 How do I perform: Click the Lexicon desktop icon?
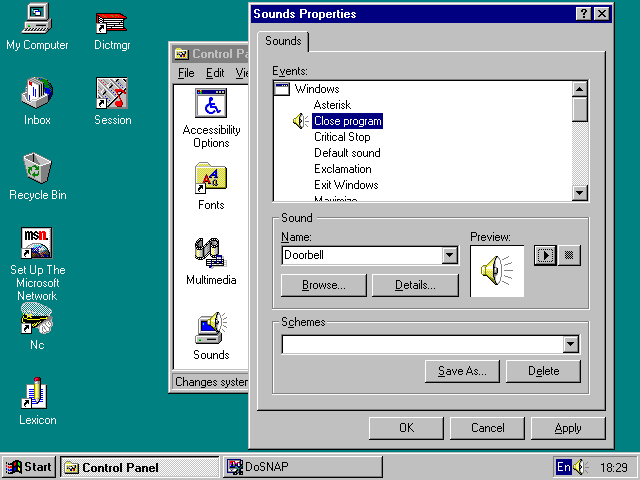pyautogui.click(x=37, y=394)
